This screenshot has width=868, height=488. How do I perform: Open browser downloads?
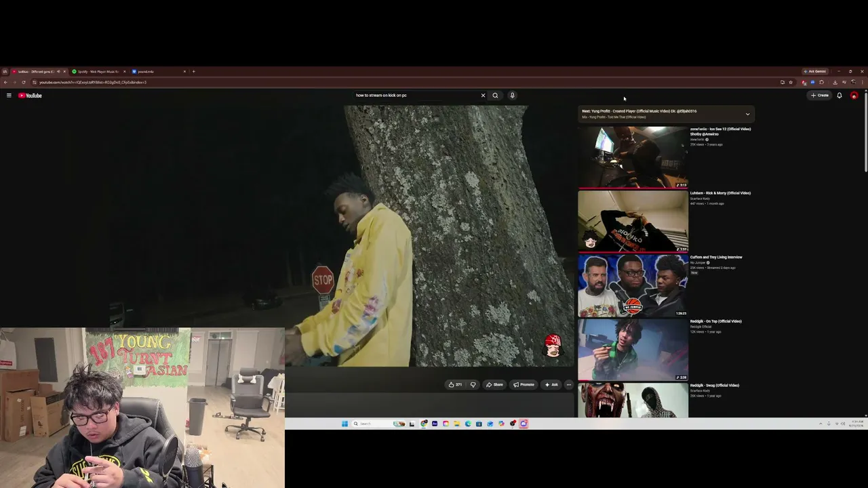point(835,83)
